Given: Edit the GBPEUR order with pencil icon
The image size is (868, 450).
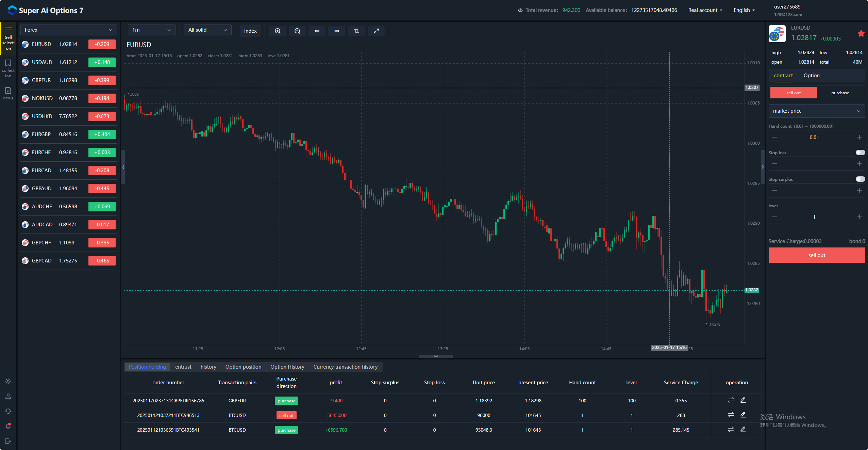Looking at the screenshot, I should click(743, 400).
